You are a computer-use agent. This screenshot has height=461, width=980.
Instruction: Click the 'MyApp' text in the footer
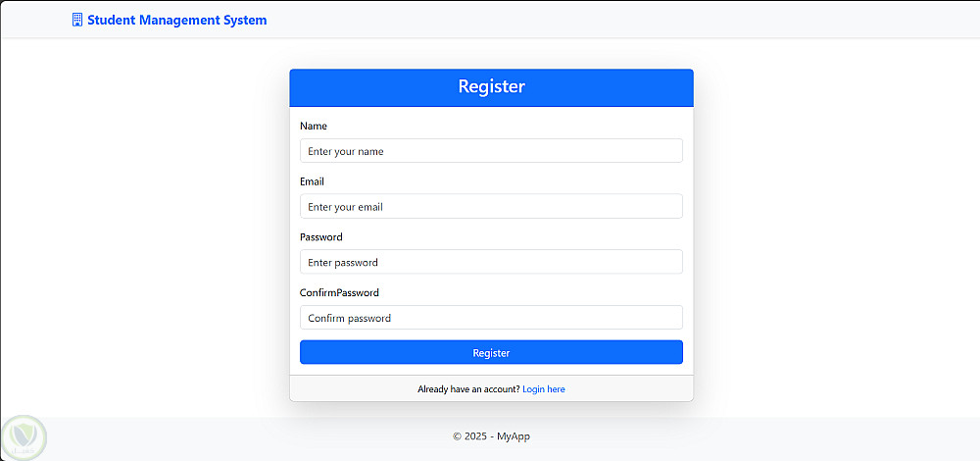514,436
